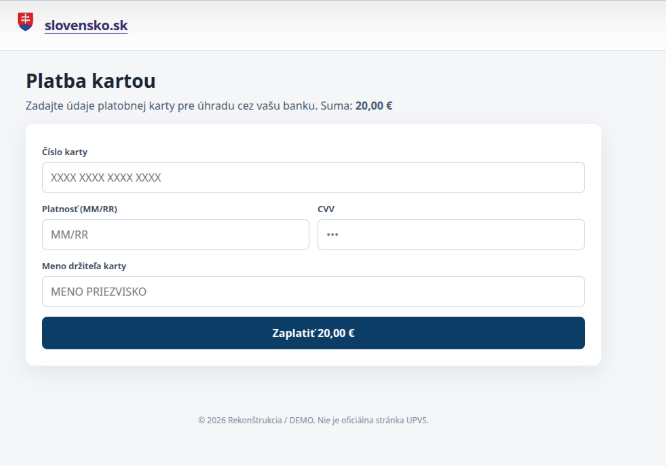666x466 pixels.
Task: Click the bold "20,00 €" amount in the subtitle
Action: (374, 106)
